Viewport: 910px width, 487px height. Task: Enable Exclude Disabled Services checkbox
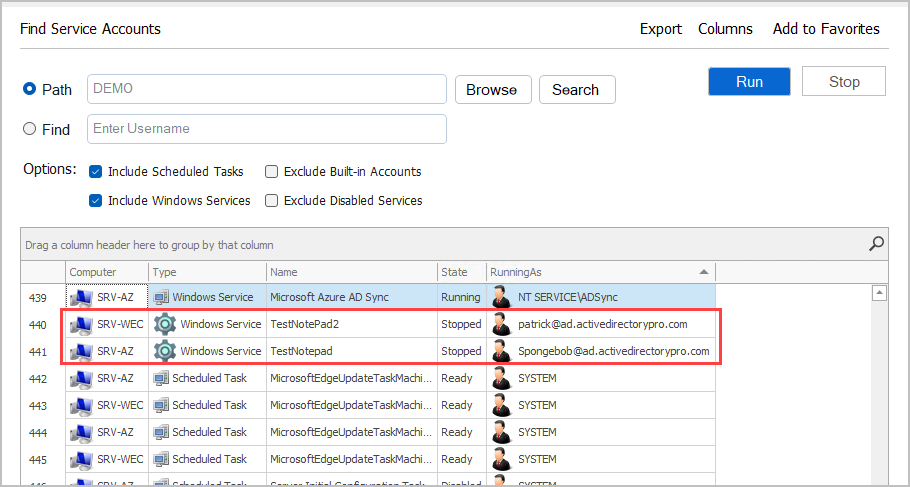pyautogui.click(x=271, y=201)
